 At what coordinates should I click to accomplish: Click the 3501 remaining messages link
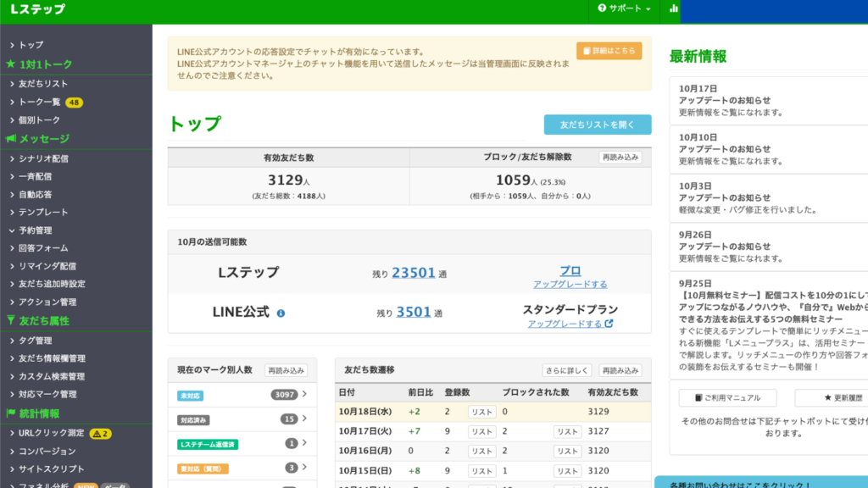coord(414,312)
